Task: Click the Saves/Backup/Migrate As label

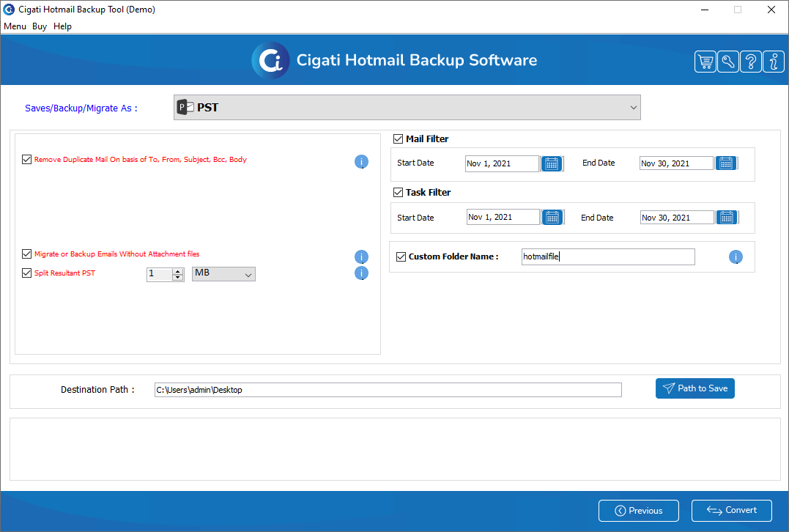Action: [81, 108]
